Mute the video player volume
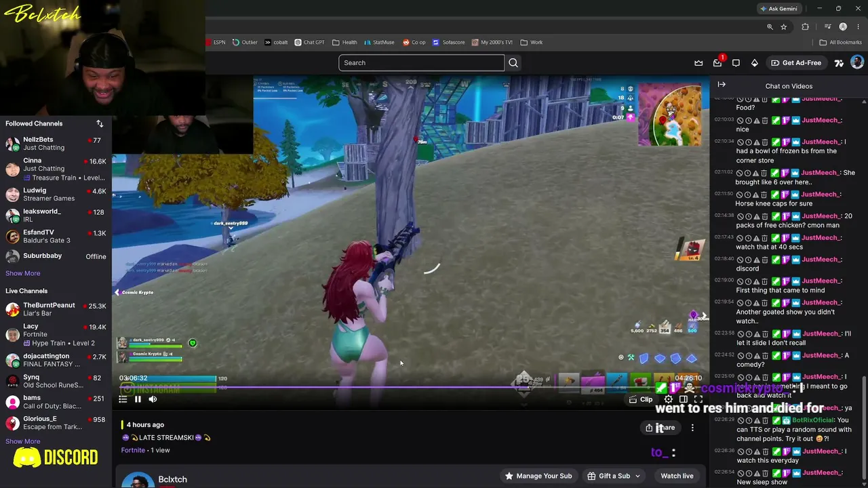The height and width of the screenshot is (488, 868). [x=153, y=399]
